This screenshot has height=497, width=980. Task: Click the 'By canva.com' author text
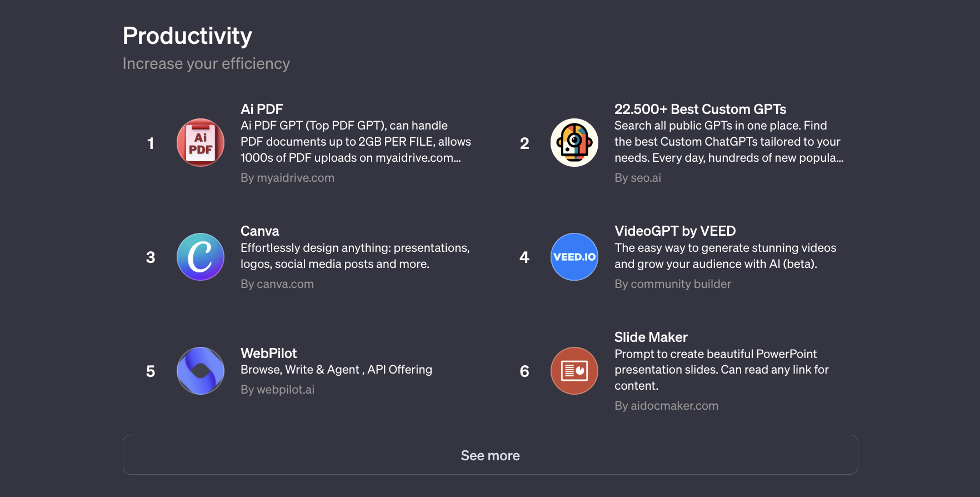[277, 284]
